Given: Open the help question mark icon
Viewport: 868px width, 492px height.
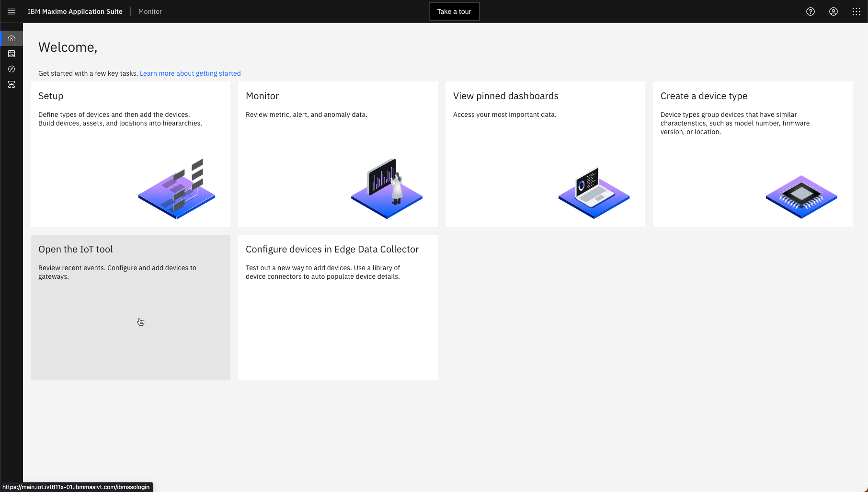Looking at the screenshot, I should point(811,11).
